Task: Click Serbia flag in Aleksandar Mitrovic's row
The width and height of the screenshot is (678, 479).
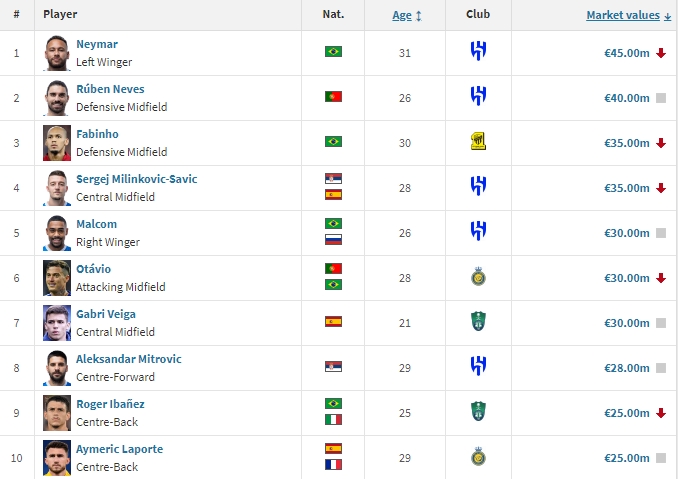Action: tap(333, 367)
